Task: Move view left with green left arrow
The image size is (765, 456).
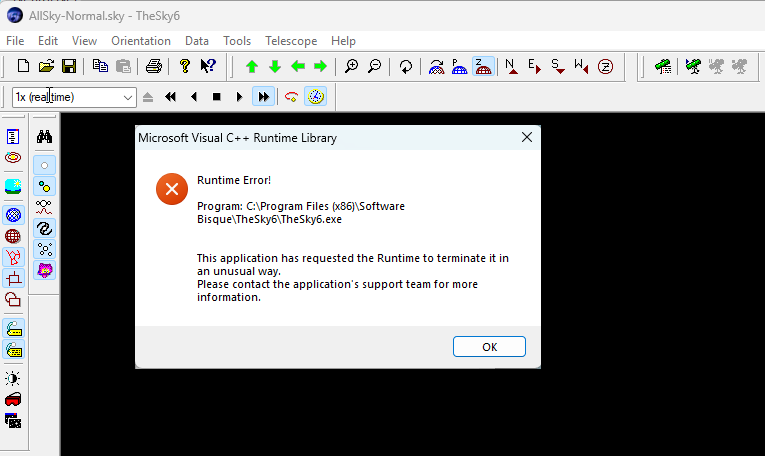Action: pos(298,66)
